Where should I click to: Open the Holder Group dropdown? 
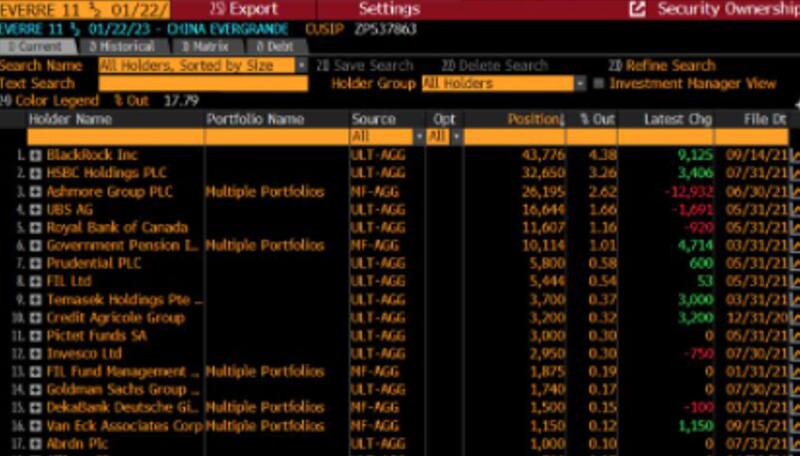579,84
